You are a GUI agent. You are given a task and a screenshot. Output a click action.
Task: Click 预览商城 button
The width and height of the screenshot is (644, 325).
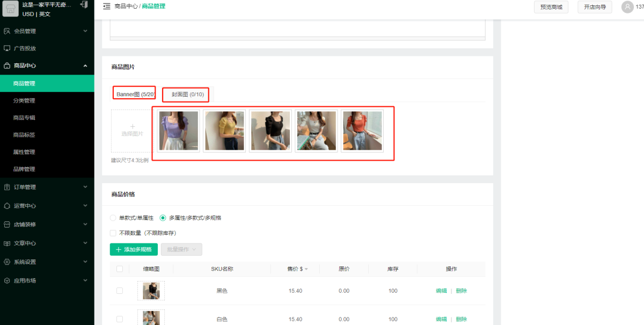551,7
